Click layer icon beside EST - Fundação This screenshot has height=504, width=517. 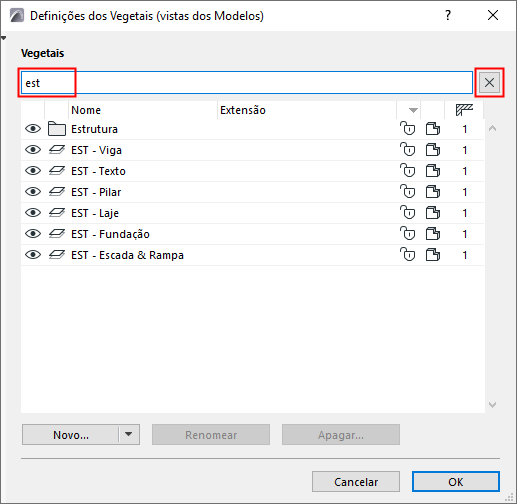(x=57, y=234)
